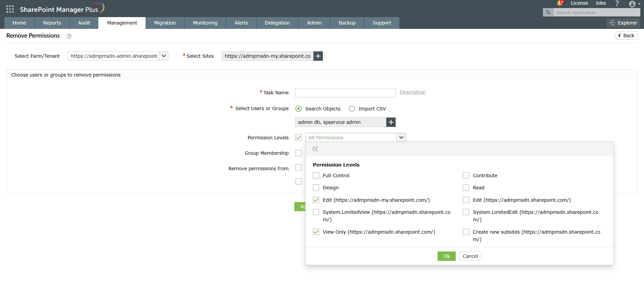Click the notification bell icon
Image resolution: width=644 pixels, height=283 pixels.
(559, 3)
